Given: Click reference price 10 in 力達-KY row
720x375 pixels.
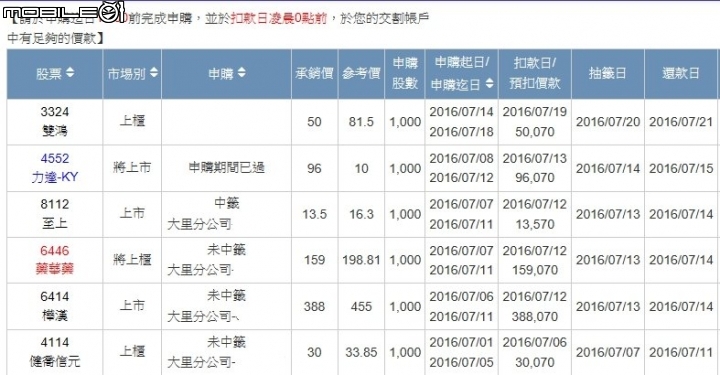Looking at the screenshot, I should [x=361, y=168].
